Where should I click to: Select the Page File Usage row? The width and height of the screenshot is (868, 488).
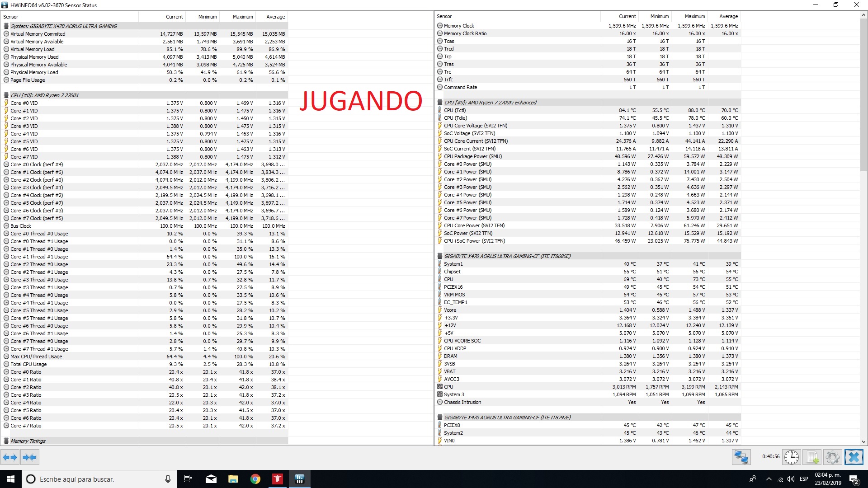[x=145, y=80]
